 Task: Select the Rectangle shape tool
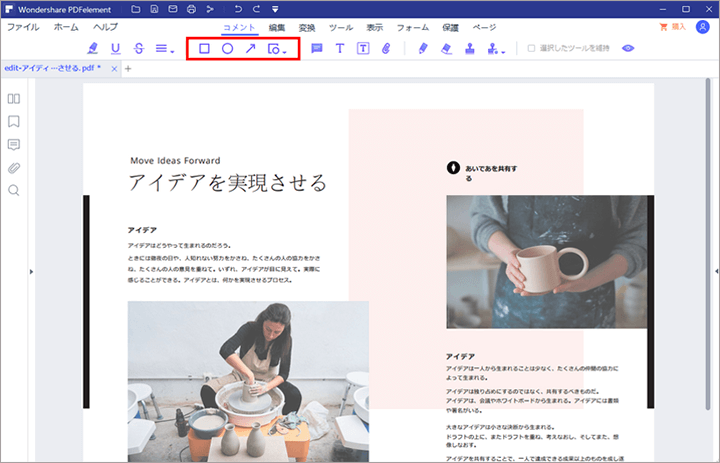click(204, 49)
